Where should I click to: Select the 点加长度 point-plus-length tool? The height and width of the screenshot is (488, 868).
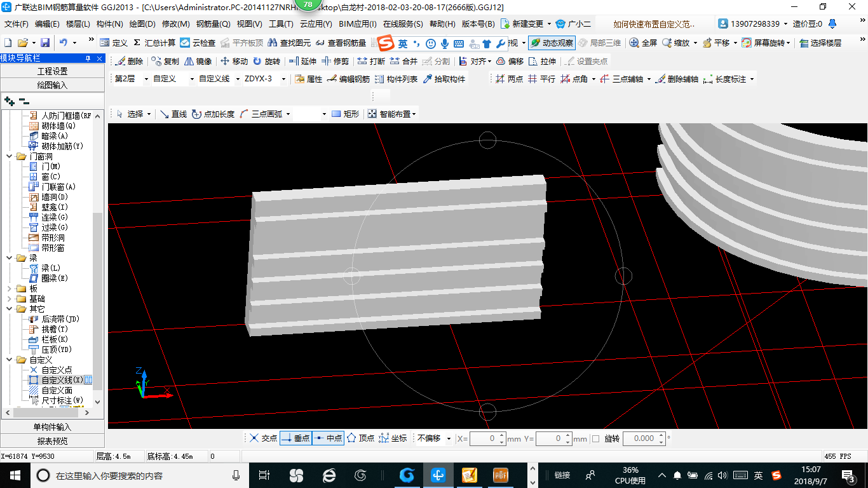[x=213, y=114]
